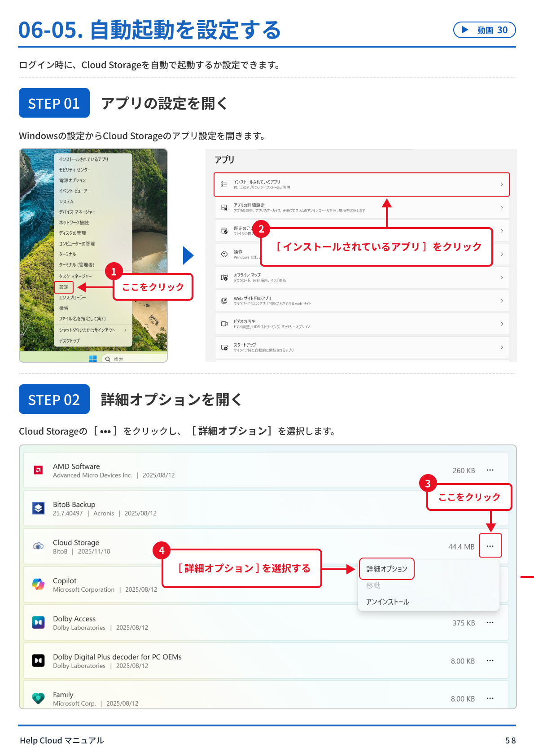Choose ファイル名を指定して実行 from menu
Image resolution: width=534 pixels, height=756 pixels.
(83, 319)
